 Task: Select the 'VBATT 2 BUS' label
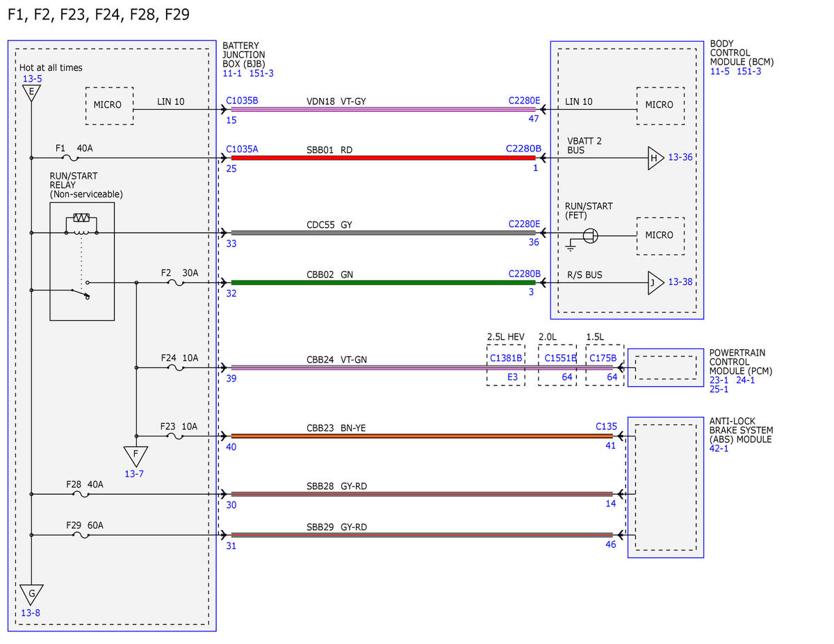tap(584, 145)
